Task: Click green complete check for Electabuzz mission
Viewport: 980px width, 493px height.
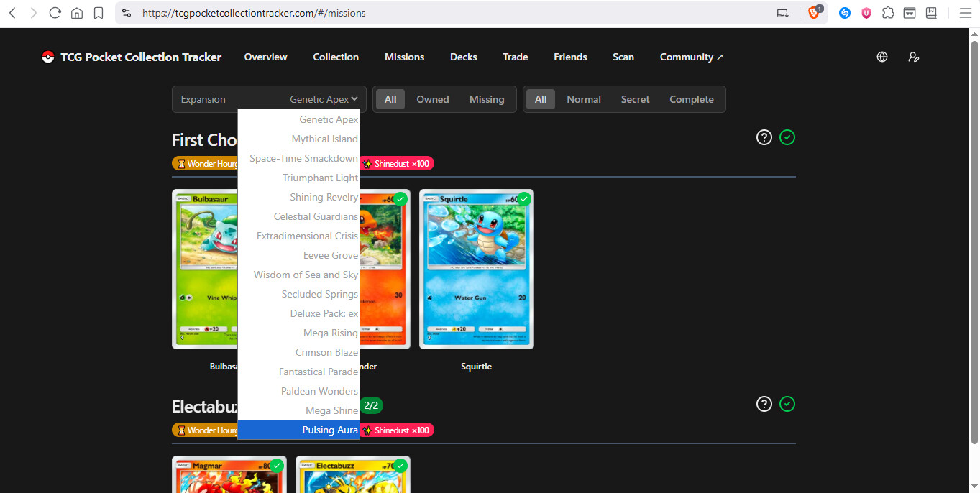Action: pyautogui.click(x=787, y=404)
